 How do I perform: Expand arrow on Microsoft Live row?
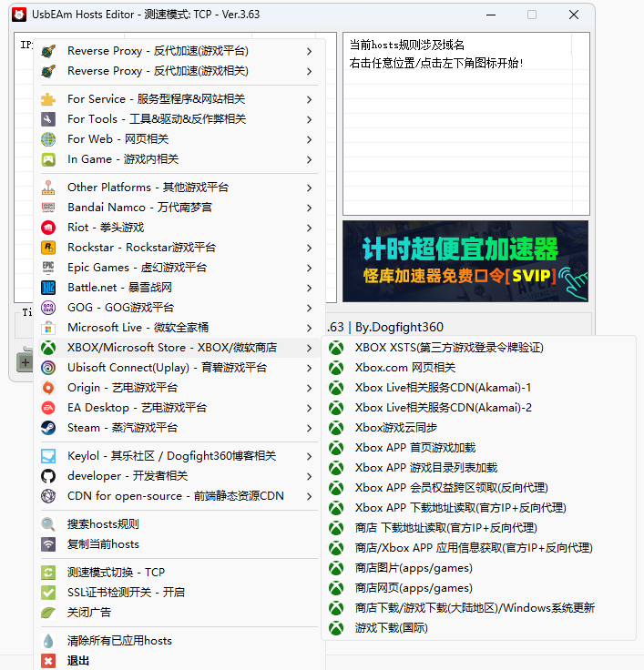tap(309, 328)
